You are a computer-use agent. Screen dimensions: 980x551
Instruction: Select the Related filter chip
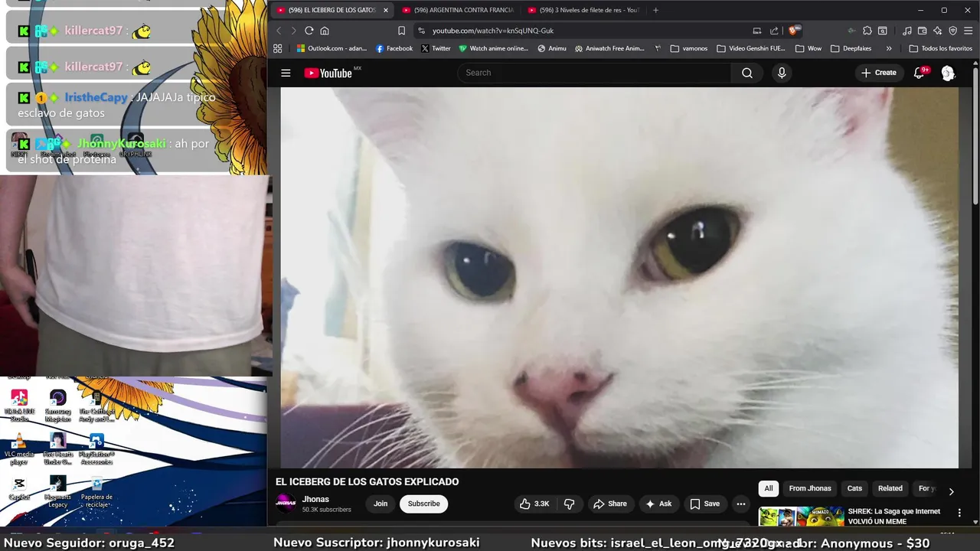(x=890, y=488)
